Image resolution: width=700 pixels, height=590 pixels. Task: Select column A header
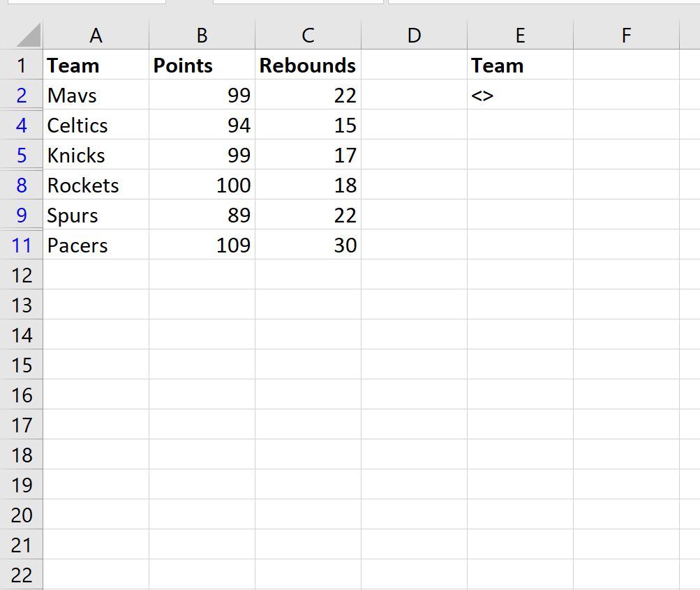96,35
